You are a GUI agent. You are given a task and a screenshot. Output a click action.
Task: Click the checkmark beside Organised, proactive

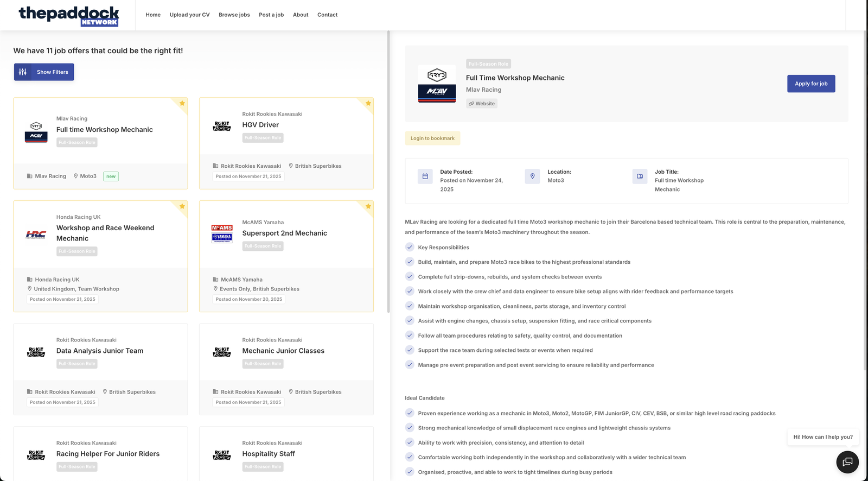[410, 472]
